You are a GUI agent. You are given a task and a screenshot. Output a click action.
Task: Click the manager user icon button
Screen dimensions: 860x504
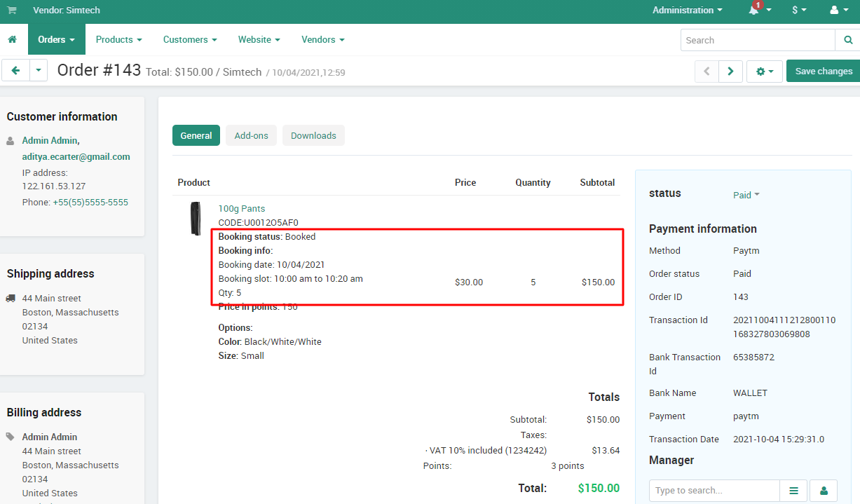tap(824, 491)
